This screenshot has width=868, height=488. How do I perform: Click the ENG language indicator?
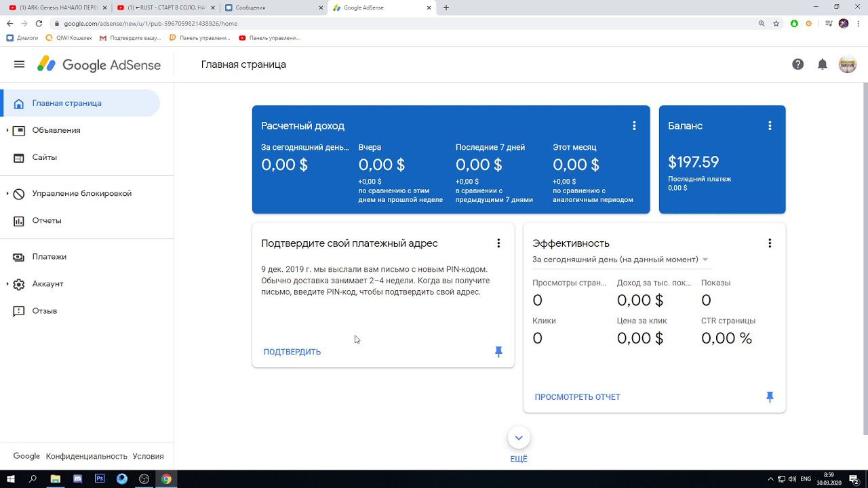click(x=806, y=479)
